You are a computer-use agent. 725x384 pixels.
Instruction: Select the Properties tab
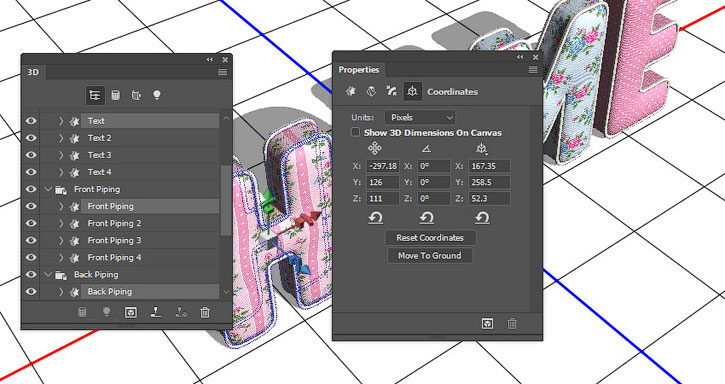point(359,70)
